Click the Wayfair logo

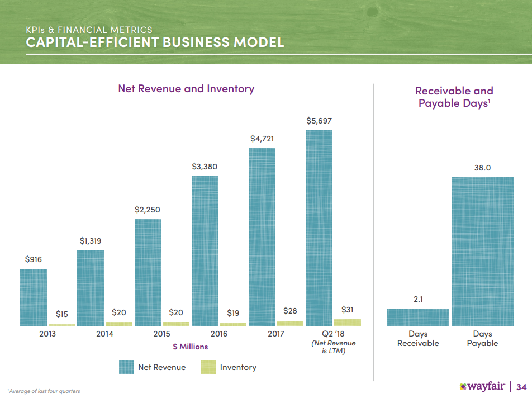pos(482,386)
